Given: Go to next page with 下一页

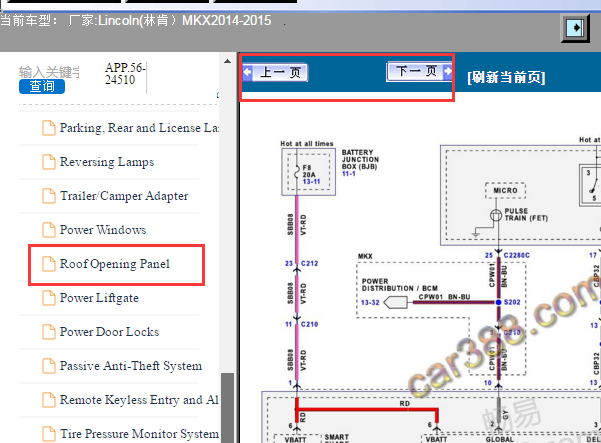Looking at the screenshot, I should (420, 71).
